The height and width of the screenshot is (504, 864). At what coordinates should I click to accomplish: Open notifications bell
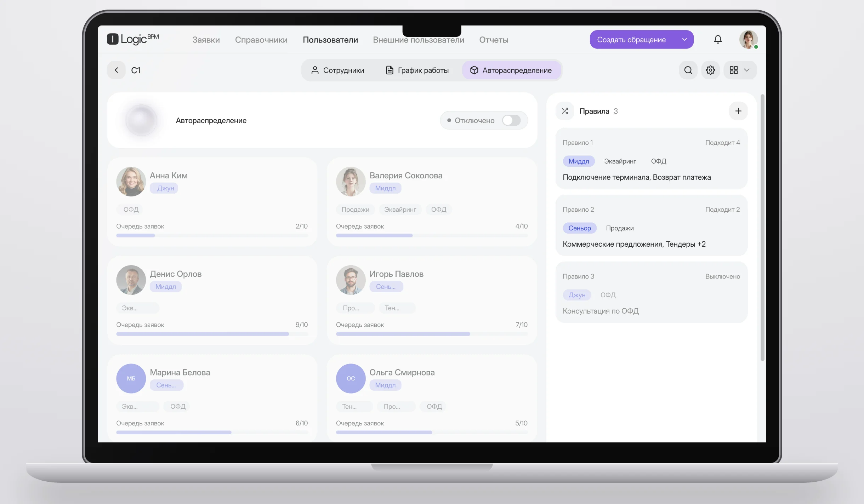coord(718,39)
